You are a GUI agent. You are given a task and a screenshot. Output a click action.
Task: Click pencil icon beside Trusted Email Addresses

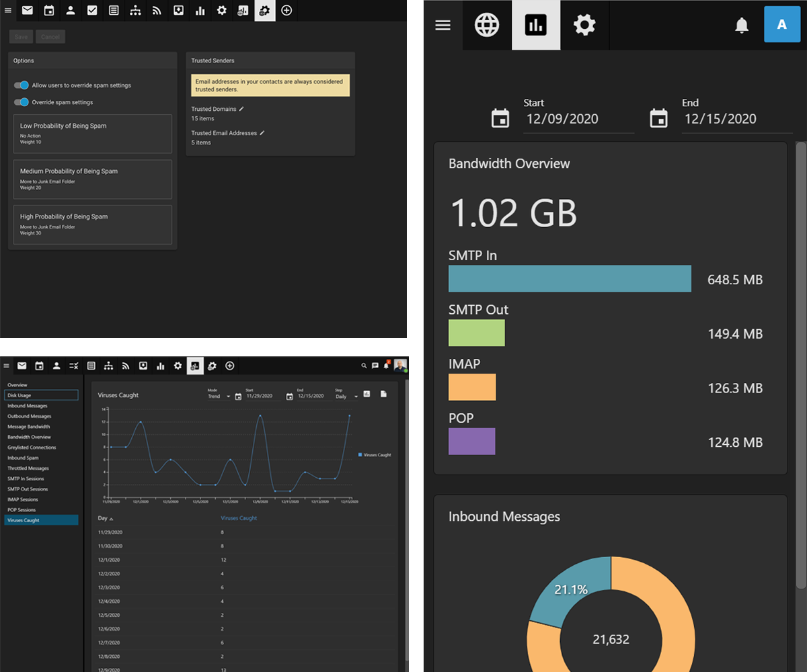click(x=262, y=133)
